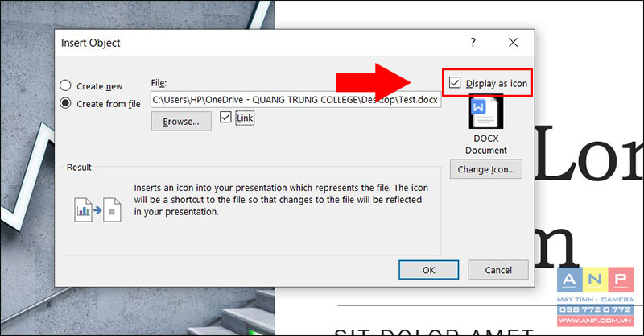The image size is (644, 336).
Task: Open the www.anp.com.vn link
Action: (x=595, y=321)
